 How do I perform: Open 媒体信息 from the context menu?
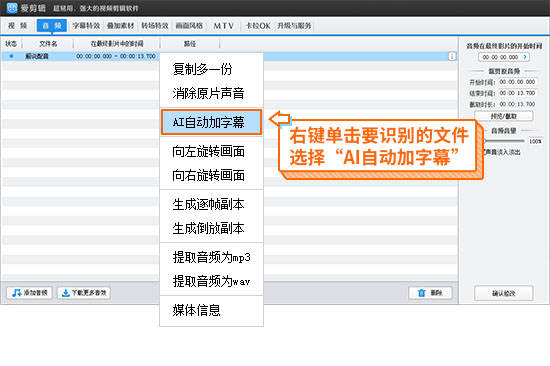tap(212, 310)
